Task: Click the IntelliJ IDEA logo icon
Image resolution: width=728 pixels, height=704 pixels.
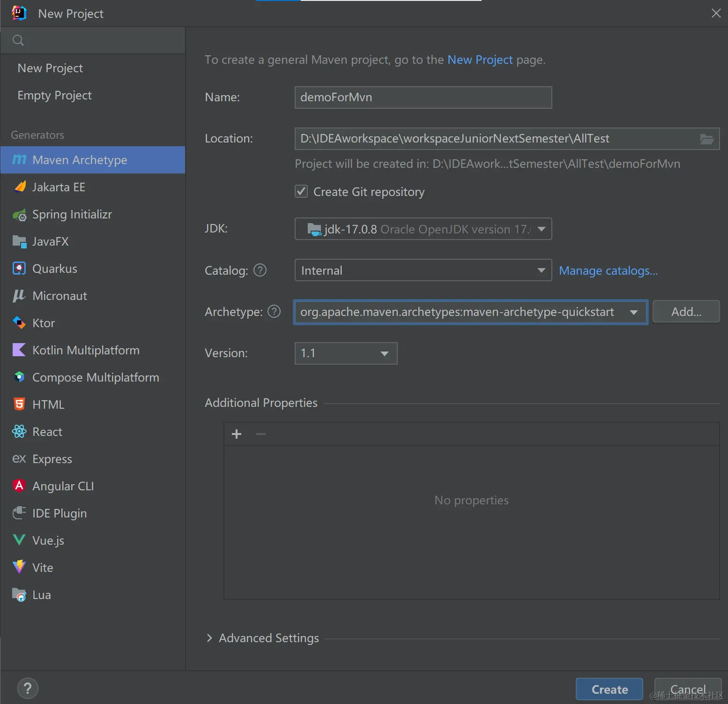Action: (19, 13)
